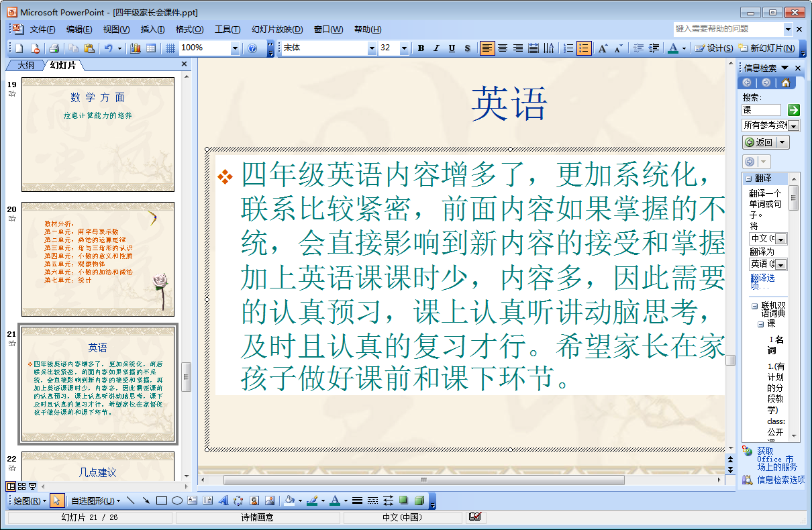Insert a chart from toolbar
812x530 pixels.
[x=136, y=48]
